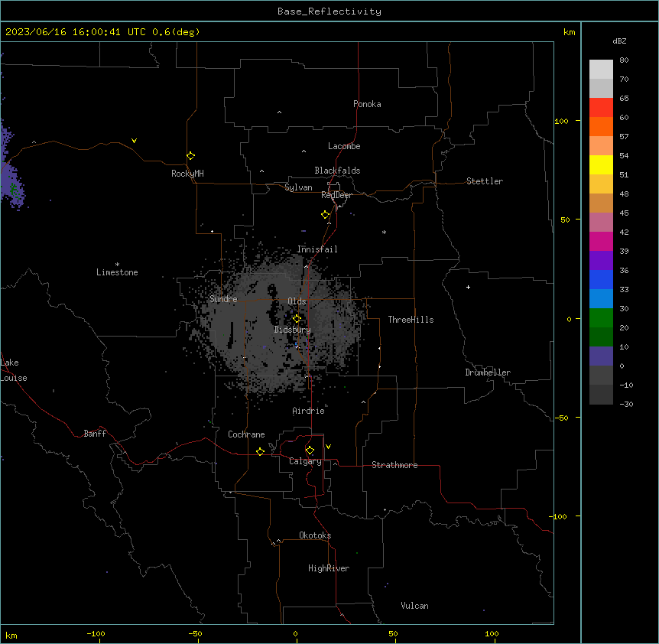Image resolution: width=659 pixels, height=644 pixels.
Task: Pick the yellow diamond marker below Cochrane
Action: (x=260, y=451)
